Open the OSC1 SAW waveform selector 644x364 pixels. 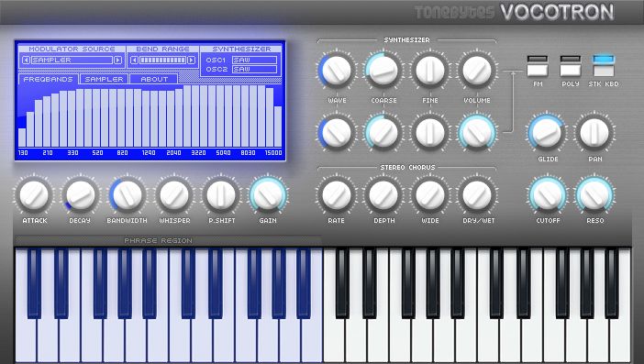tap(254, 60)
